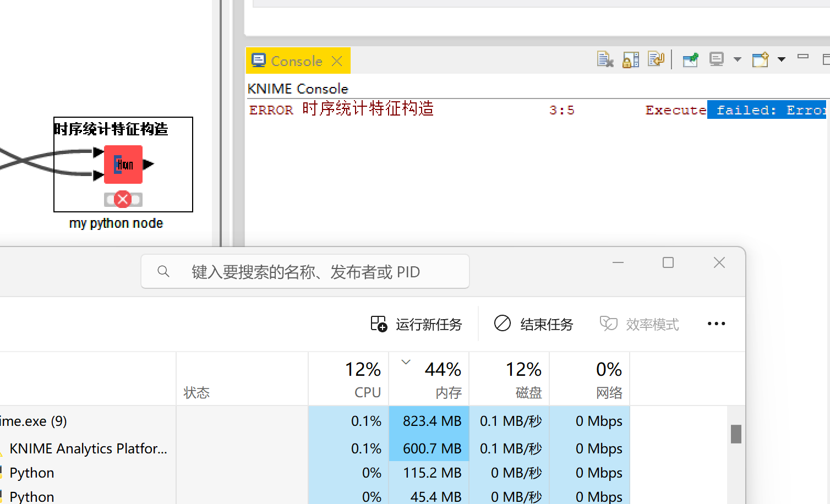The image size is (830, 504).
Task: Click the Console tab monitor icon
Action: pos(259,60)
